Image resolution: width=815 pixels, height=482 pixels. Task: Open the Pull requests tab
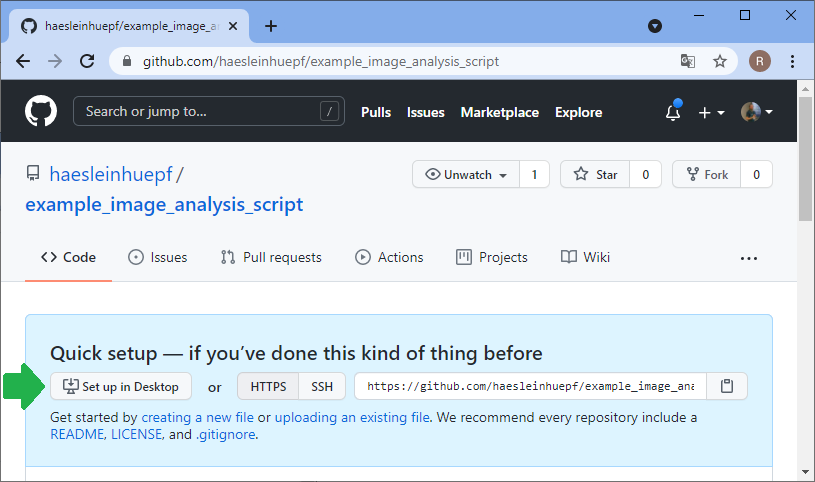[x=271, y=257]
